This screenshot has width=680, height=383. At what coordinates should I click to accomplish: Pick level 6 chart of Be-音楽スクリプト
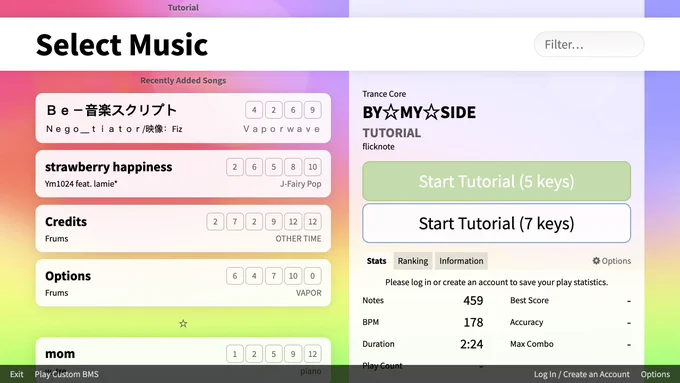(293, 110)
